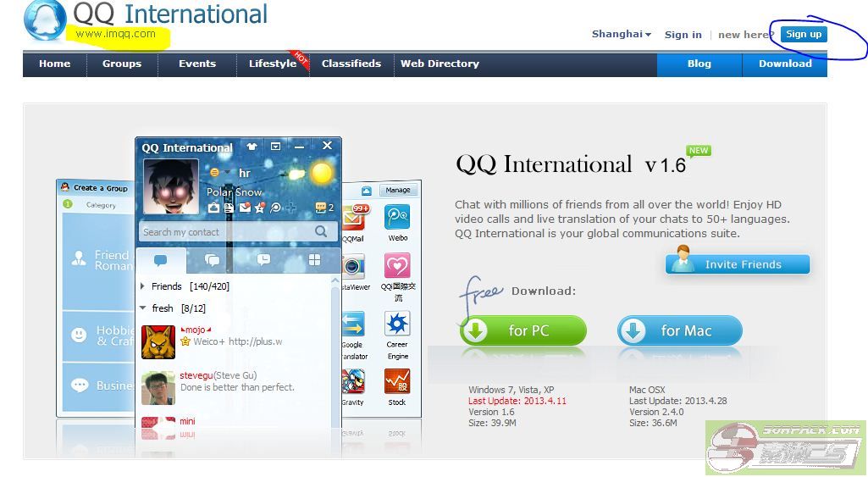Open the Lifestyle menu item
The image size is (868, 477).
click(272, 64)
